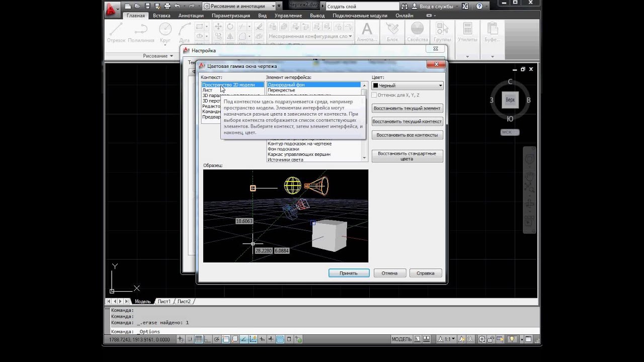The width and height of the screenshot is (644, 362).
Task: Open the Параметризация ribbon tab
Action: (230, 16)
